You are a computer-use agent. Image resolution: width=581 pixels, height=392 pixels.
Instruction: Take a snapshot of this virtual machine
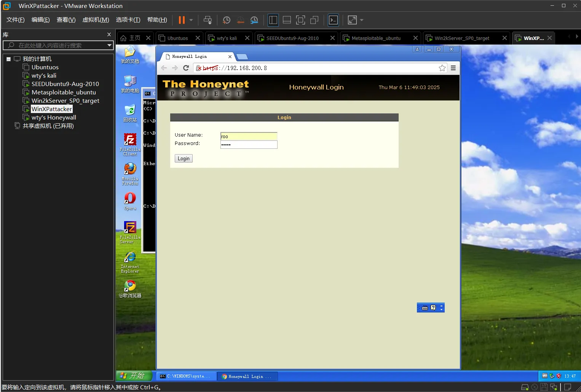[x=227, y=20]
